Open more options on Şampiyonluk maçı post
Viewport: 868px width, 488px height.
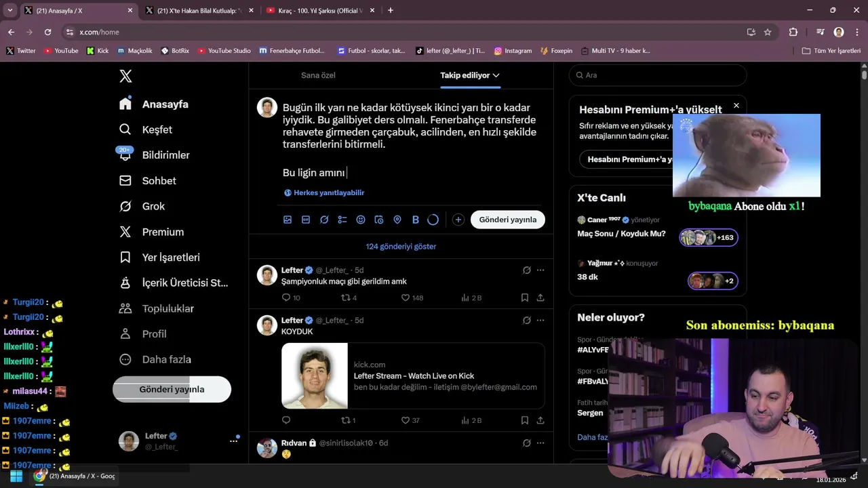[540, 270]
